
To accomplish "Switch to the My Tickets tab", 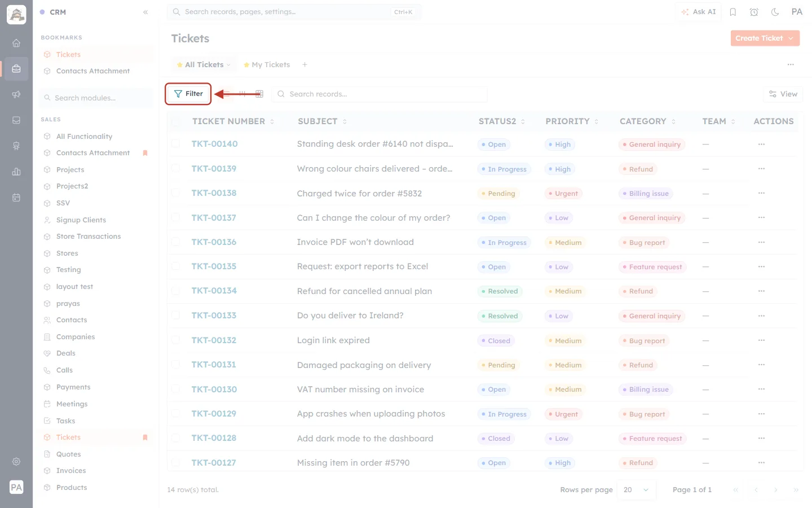I will [267, 65].
